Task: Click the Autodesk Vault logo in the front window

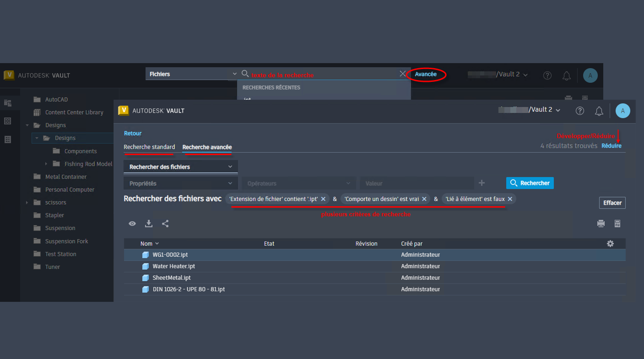Action: [123, 111]
